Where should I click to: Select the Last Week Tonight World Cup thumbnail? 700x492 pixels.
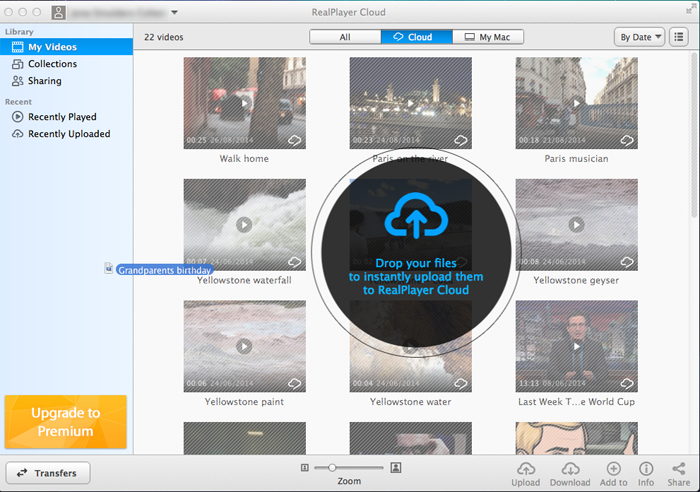tap(576, 346)
